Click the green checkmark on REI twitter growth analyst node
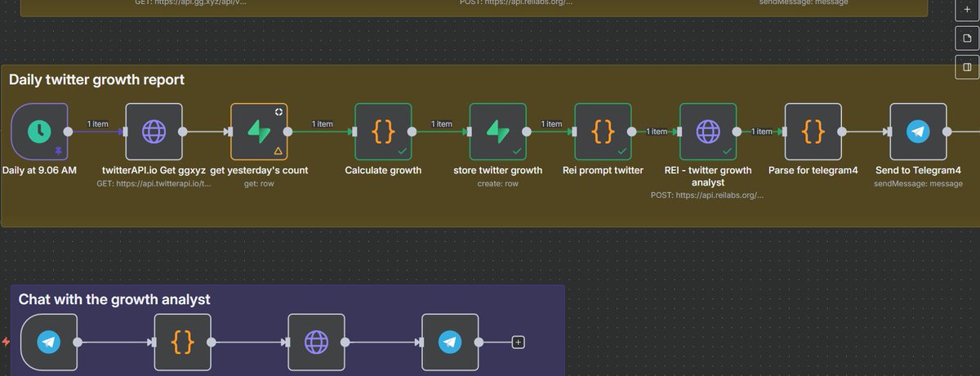The width and height of the screenshot is (980, 376). [x=728, y=151]
